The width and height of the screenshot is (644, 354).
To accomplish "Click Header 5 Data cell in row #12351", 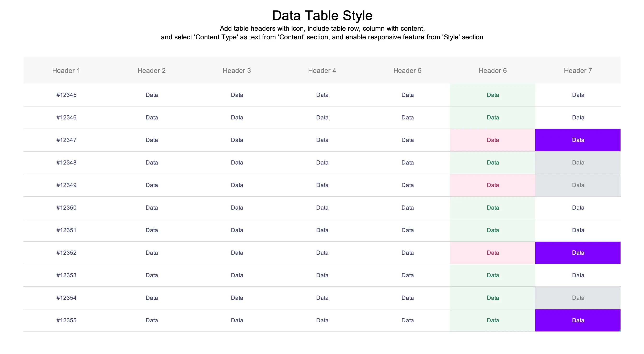I will click(407, 230).
